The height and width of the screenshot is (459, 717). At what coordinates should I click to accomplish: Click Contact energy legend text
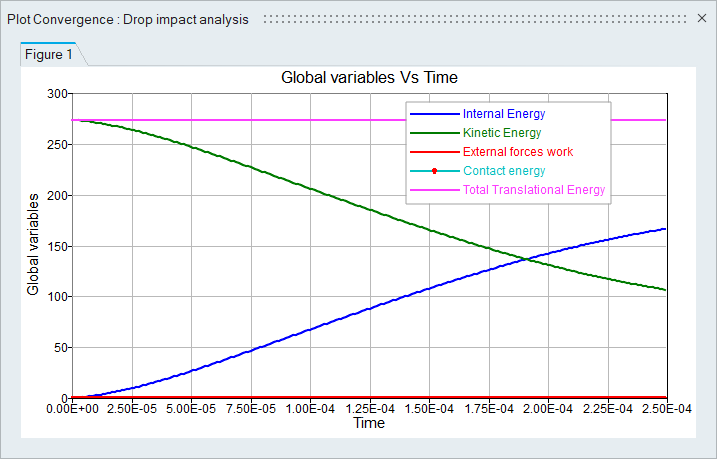[x=504, y=171]
